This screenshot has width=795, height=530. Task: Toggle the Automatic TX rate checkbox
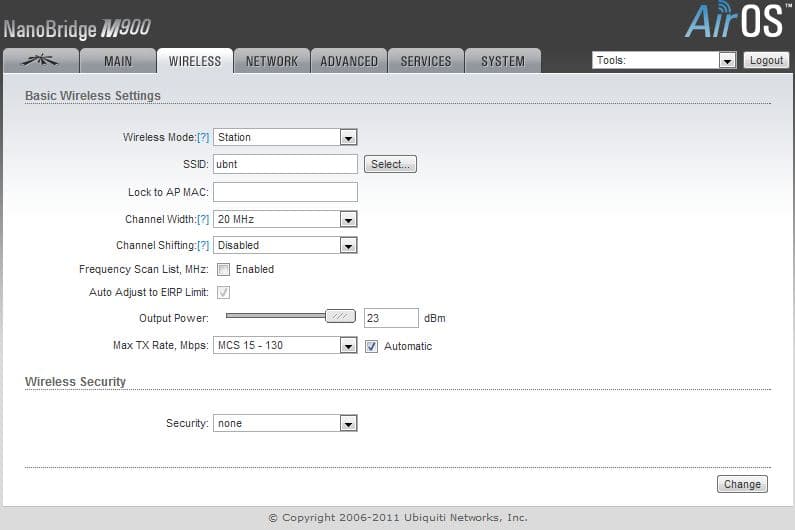pyautogui.click(x=372, y=346)
